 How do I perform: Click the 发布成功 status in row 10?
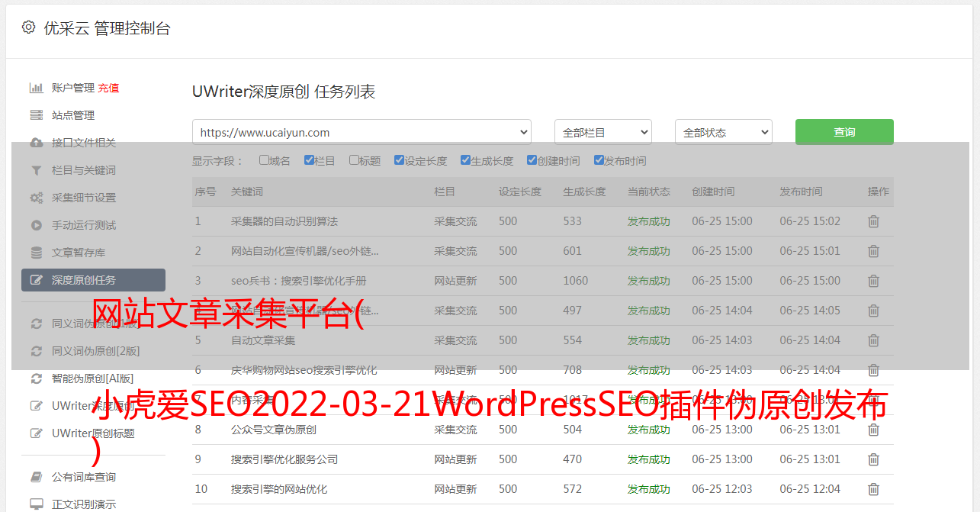point(649,489)
